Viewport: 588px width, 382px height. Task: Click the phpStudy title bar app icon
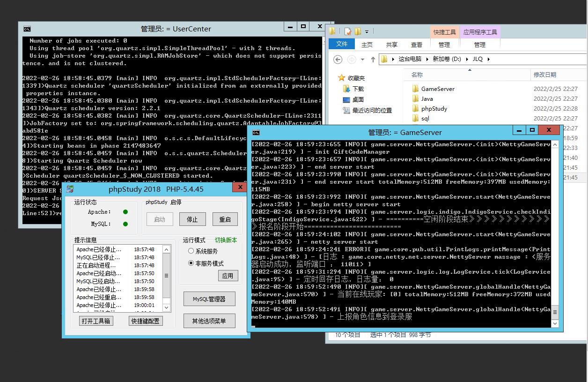click(x=70, y=189)
